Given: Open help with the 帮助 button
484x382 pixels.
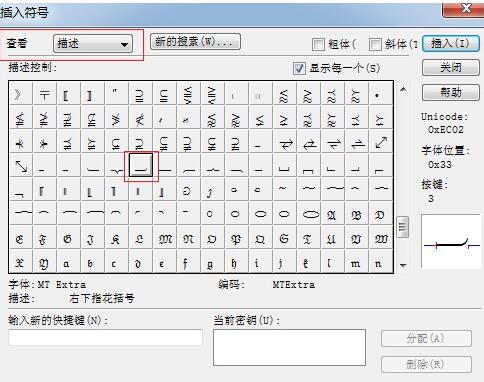Looking at the screenshot, I should 451,92.
